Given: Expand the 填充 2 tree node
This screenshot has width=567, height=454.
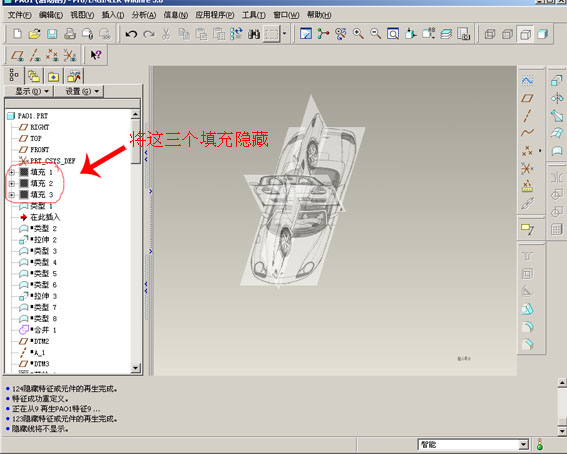Looking at the screenshot, I should [x=12, y=184].
